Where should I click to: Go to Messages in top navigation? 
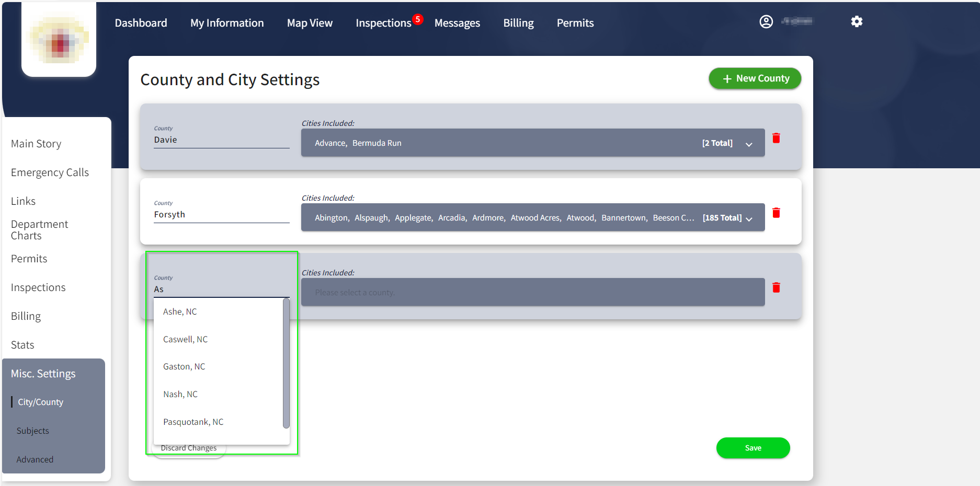point(457,23)
